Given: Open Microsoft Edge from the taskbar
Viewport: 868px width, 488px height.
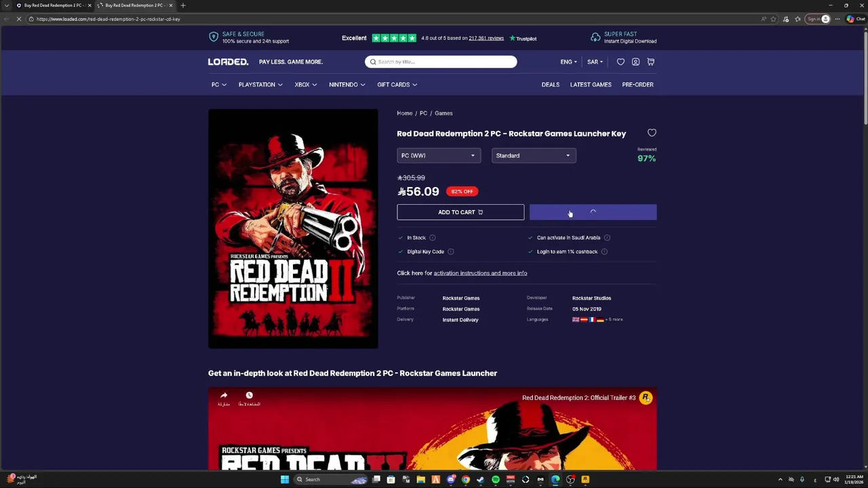Looking at the screenshot, I should 555,479.
